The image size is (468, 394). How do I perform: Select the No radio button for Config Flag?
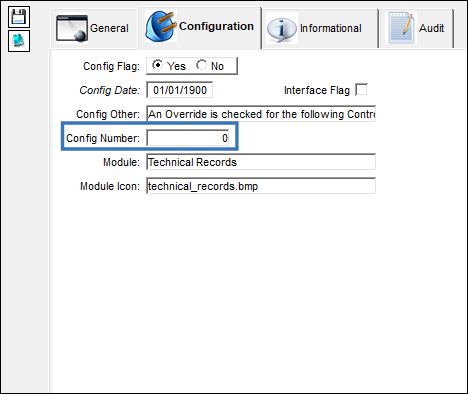point(201,65)
